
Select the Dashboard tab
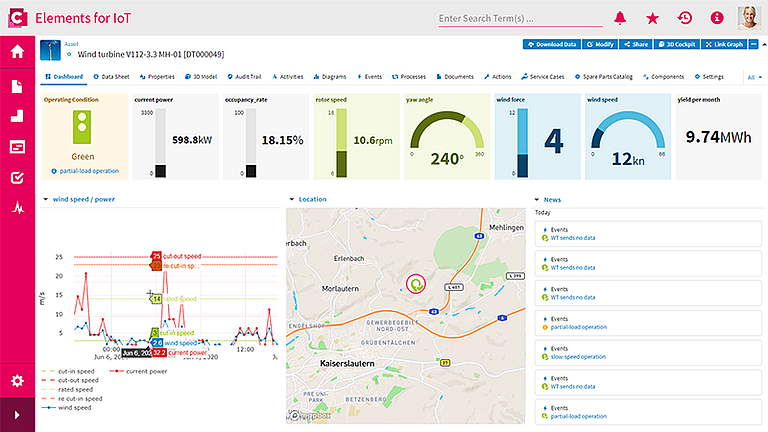[64, 77]
